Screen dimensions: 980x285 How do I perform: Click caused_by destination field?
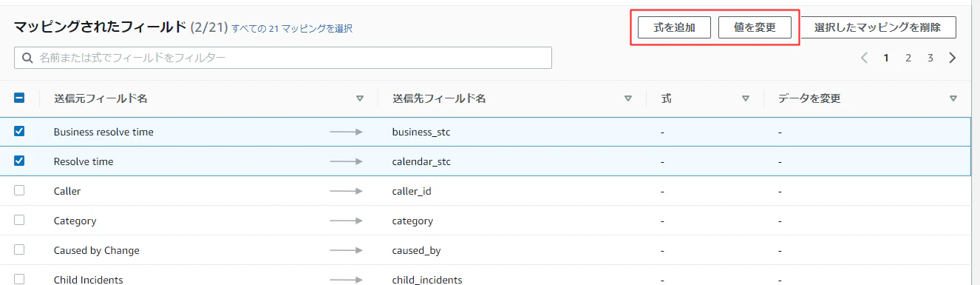tap(417, 250)
